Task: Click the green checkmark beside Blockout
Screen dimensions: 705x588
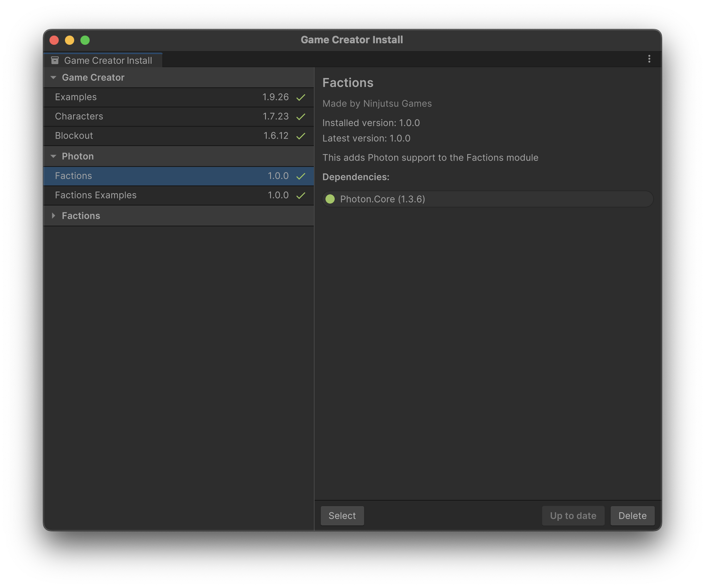Action: pos(301,136)
